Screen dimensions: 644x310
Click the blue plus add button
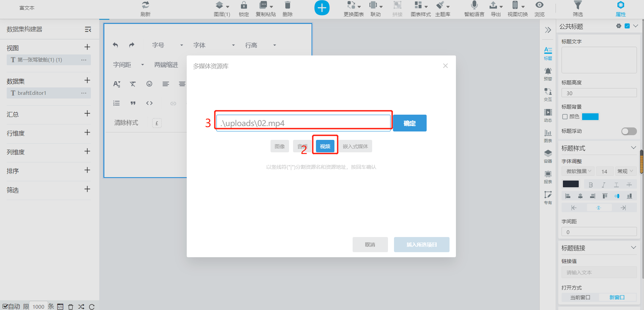tap(322, 8)
